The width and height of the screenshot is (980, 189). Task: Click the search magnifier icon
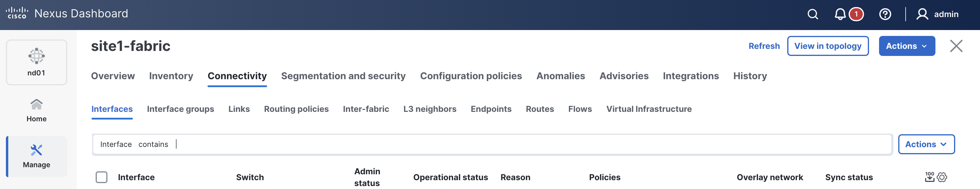813,14
